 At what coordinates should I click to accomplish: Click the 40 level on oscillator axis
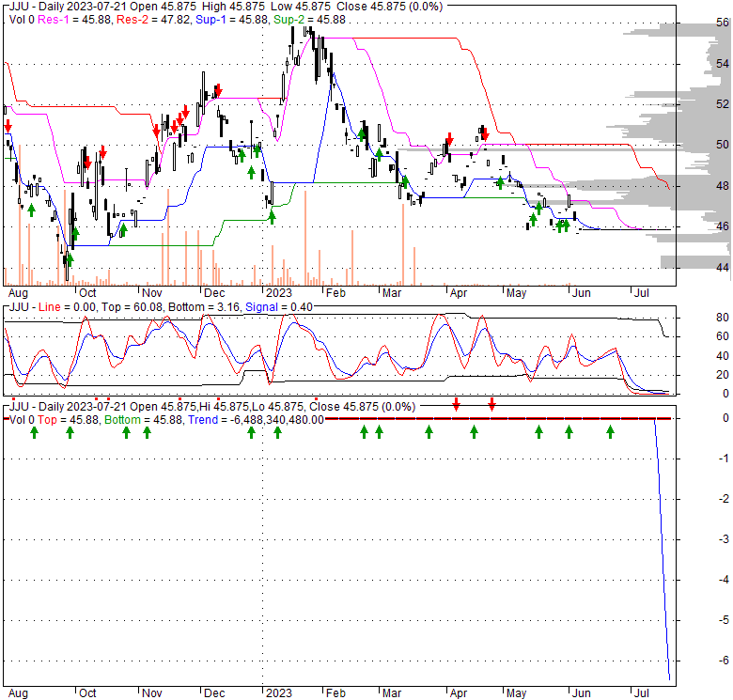pos(723,355)
